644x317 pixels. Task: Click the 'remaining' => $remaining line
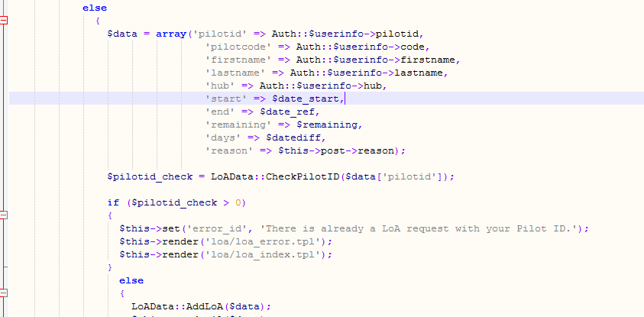pyautogui.click(x=284, y=125)
